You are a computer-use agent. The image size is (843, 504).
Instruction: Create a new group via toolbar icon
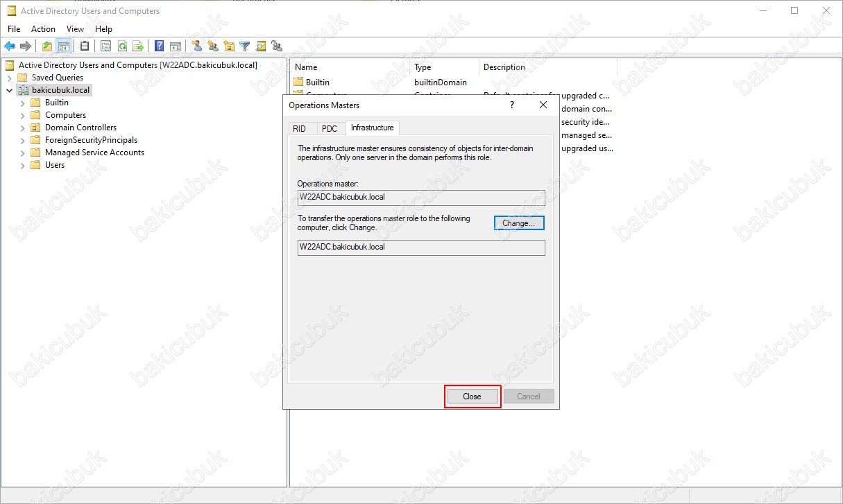pos(213,46)
